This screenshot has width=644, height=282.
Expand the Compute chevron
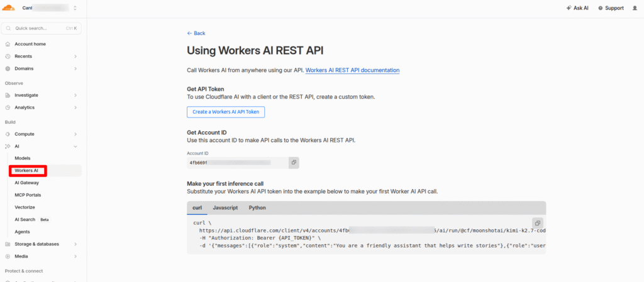tap(75, 134)
